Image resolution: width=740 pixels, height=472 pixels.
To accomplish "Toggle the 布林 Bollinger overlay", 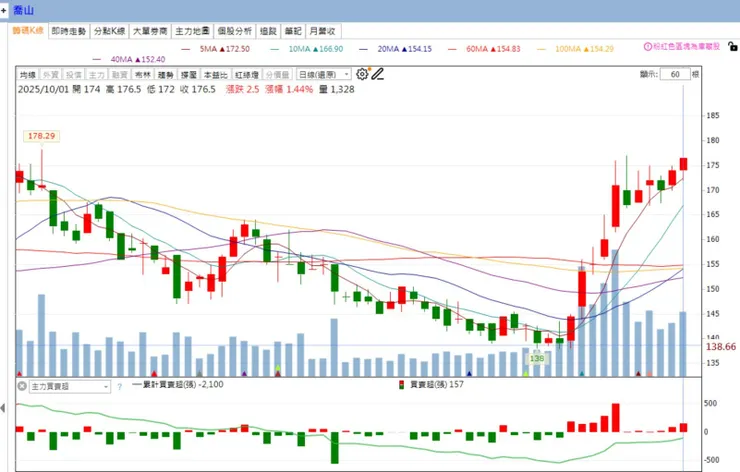I will (143, 75).
